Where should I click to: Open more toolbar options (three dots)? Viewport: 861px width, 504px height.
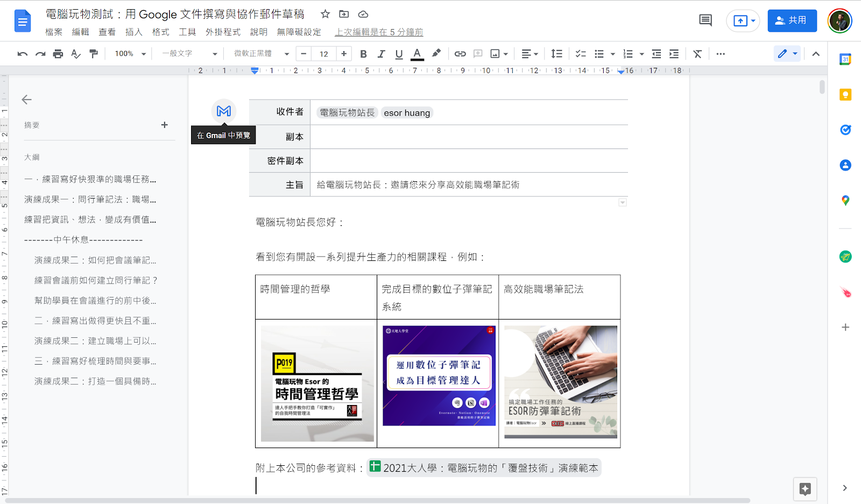721,54
